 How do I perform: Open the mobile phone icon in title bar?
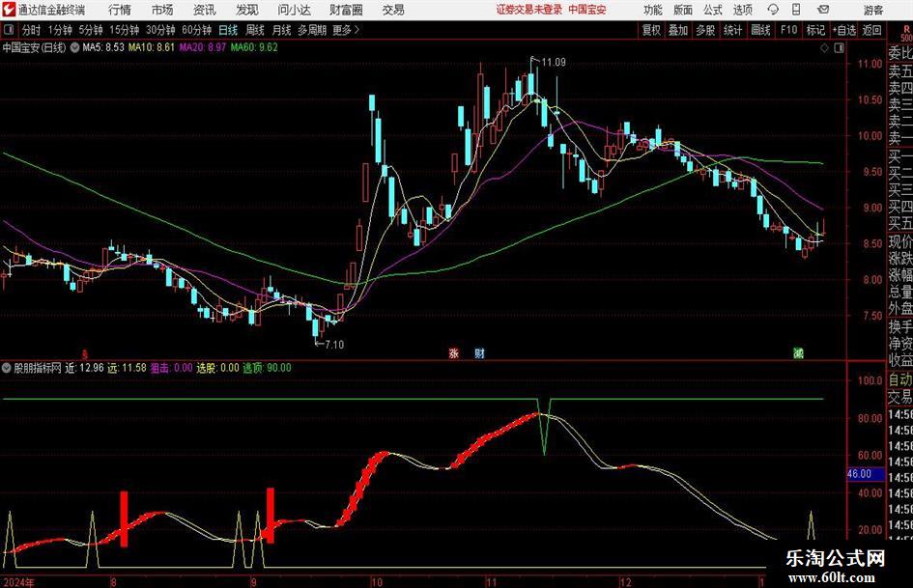[x=796, y=10]
